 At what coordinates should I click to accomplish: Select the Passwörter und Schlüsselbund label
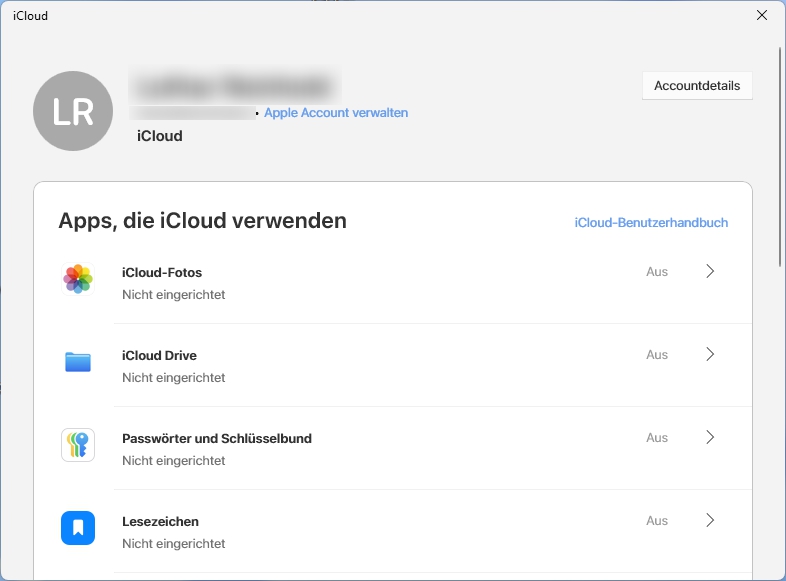coord(217,438)
